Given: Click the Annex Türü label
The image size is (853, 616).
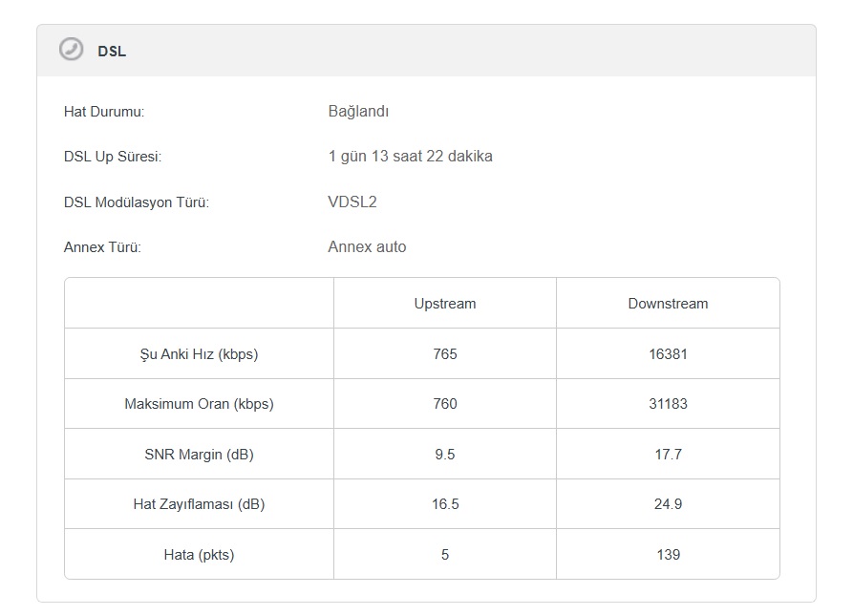Looking at the screenshot, I should [102, 247].
